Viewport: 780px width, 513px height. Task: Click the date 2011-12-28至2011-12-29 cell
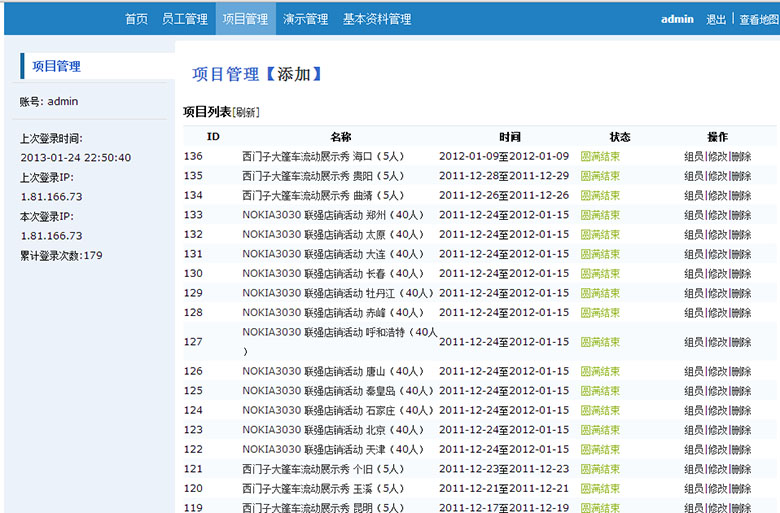(504, 176)
